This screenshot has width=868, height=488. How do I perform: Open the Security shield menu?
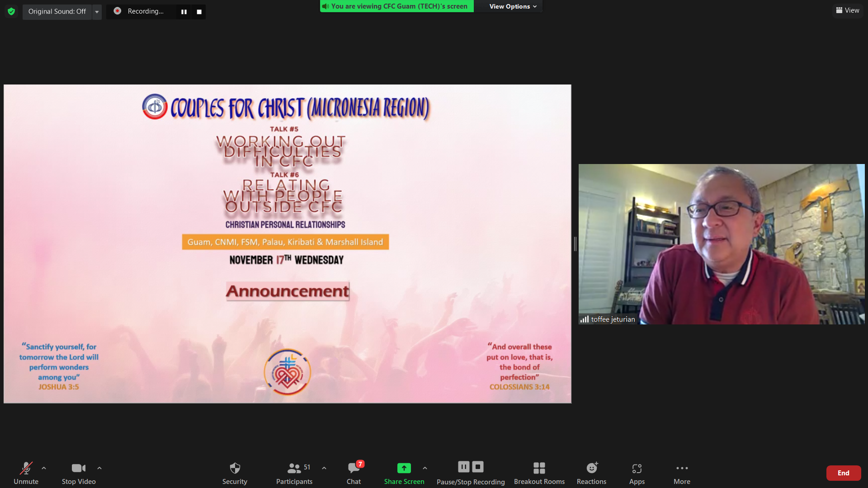[235, 473]
